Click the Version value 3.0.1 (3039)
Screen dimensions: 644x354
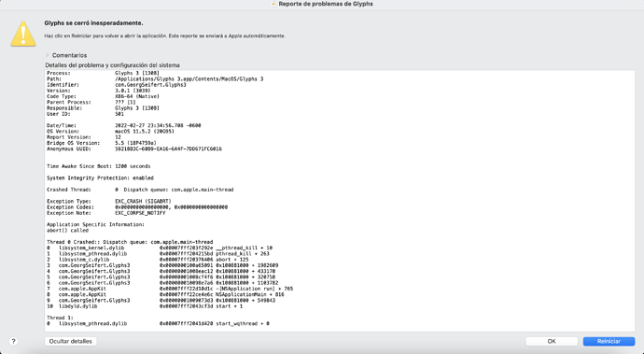(133, 91)
